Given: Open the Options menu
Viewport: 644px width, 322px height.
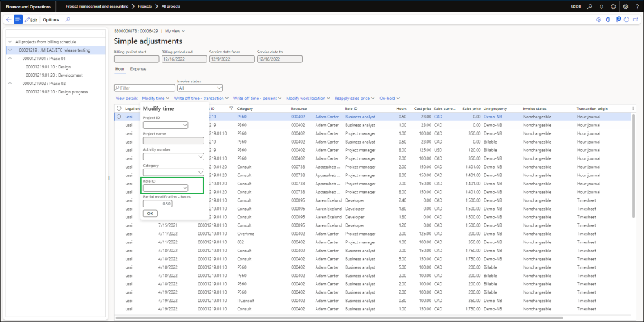Looking at the screenshot, I should click(51, 20).
